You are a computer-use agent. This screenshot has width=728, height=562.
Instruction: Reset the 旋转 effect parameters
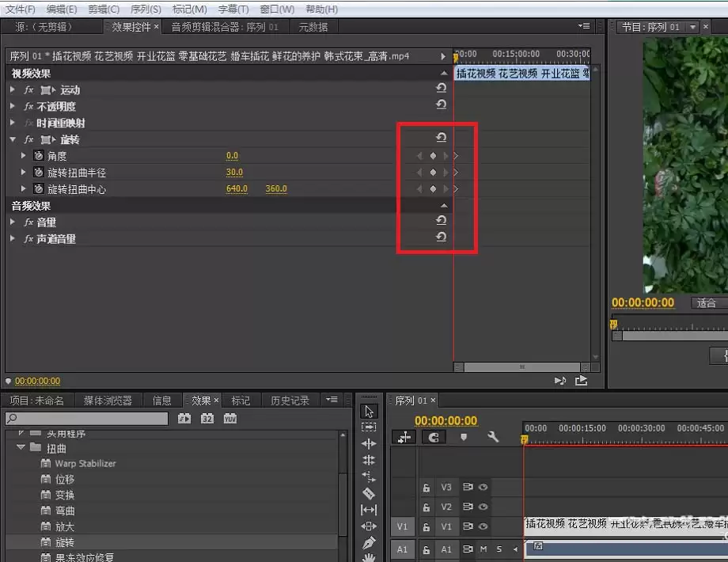point(441,138)
